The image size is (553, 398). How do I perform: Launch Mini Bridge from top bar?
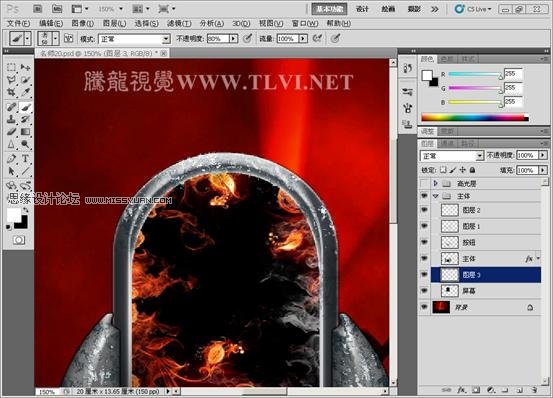(57, 9)
